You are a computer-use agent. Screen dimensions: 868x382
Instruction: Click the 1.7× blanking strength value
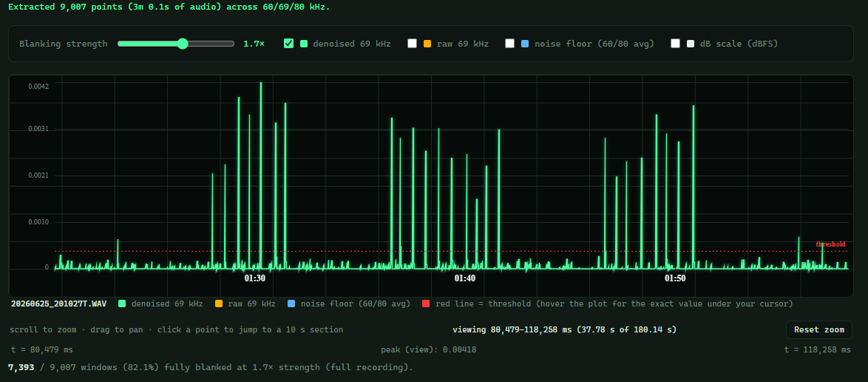click(254, 43)
